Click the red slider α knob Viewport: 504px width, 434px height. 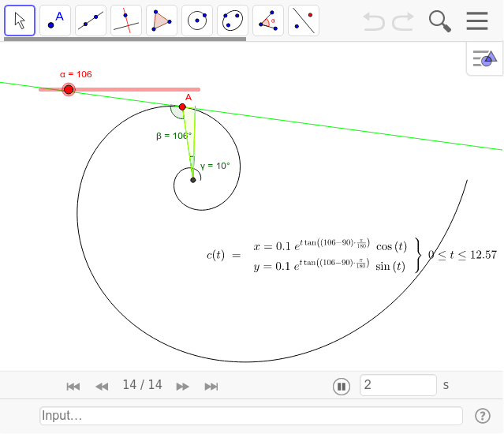pyautogui.click(x=69, y=89)
